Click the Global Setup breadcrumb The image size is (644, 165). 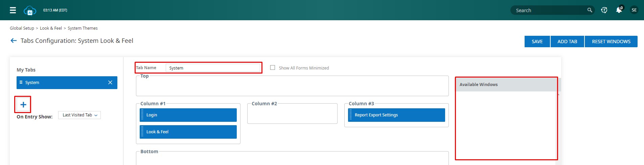coord(22,28)
